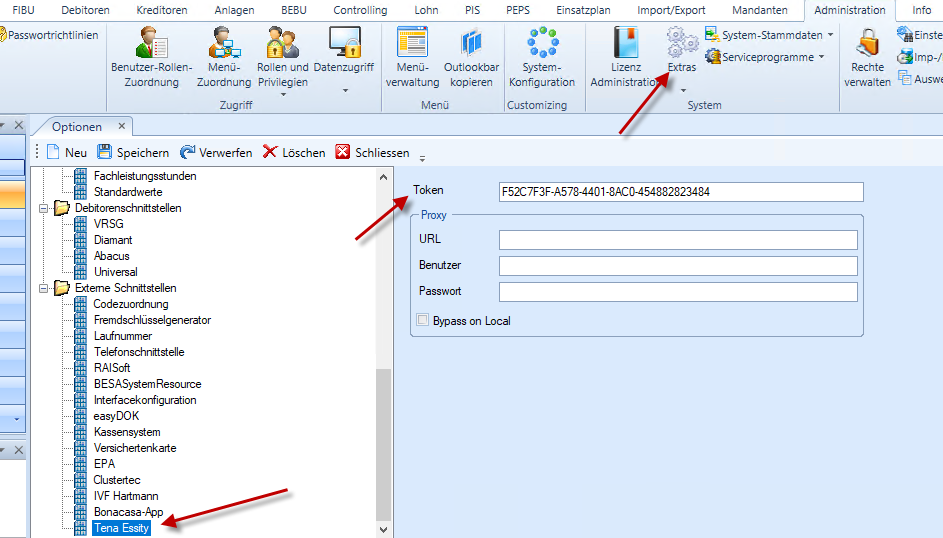Click Verwerfen undo arrow icon
Viewport: 943px width, 538px height.
[x=188, y=152]
